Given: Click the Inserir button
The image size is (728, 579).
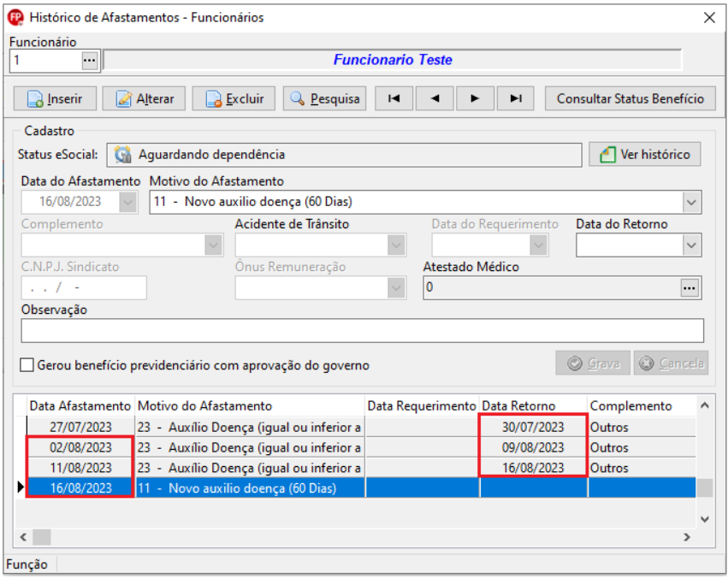Looking at the screenshot, I should pos(55,98).
